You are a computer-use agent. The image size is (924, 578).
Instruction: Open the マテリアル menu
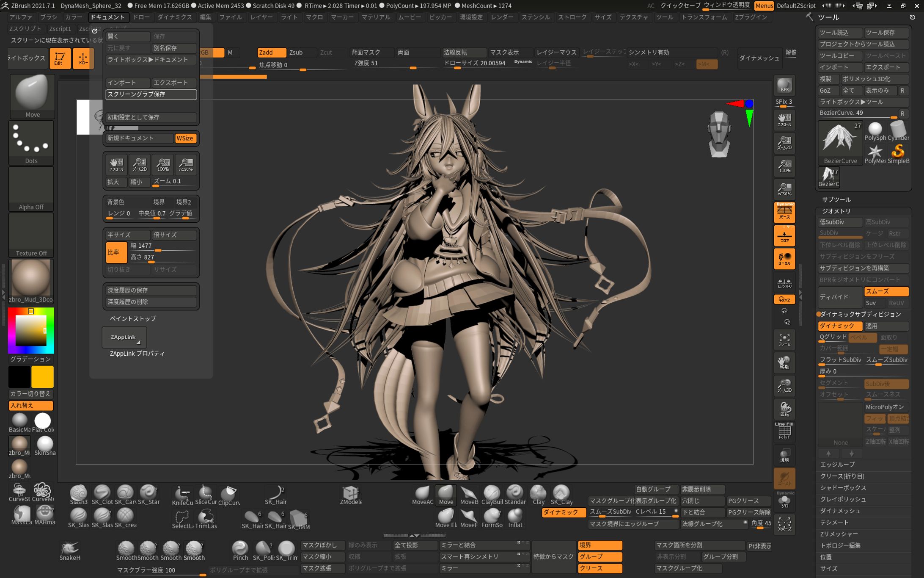click(x=376, y=17)
